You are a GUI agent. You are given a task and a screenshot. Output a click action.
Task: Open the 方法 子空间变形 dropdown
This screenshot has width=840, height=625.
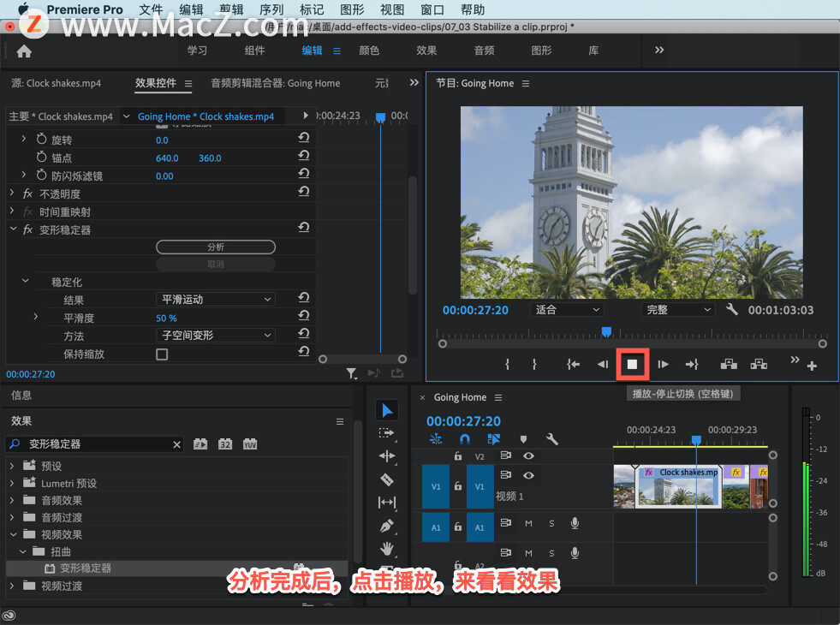coord(216,336)
